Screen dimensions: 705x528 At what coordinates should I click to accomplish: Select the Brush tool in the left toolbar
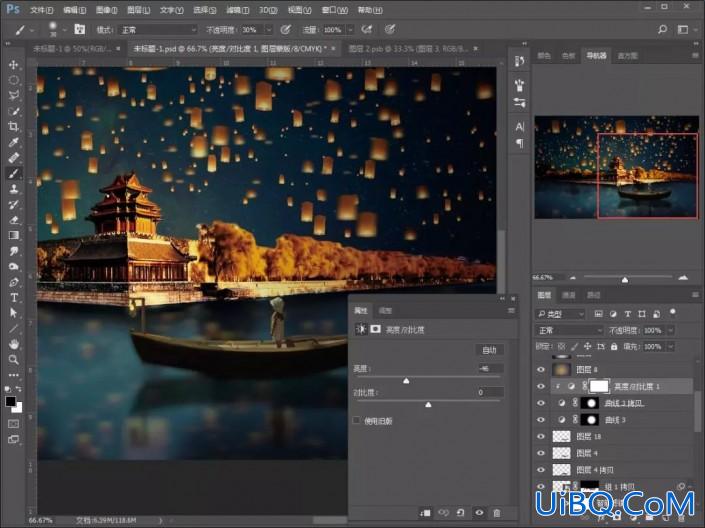[x=13, y=173]
